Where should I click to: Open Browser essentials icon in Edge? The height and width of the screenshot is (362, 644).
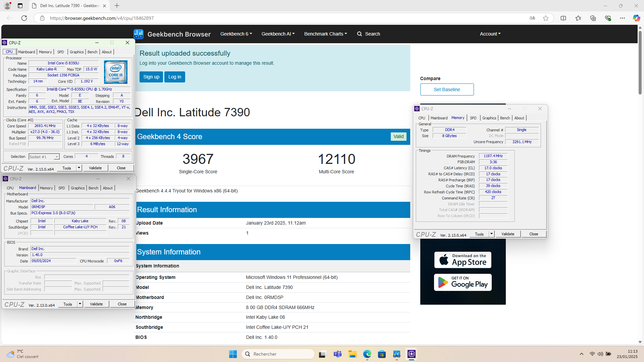click(608, 18)
